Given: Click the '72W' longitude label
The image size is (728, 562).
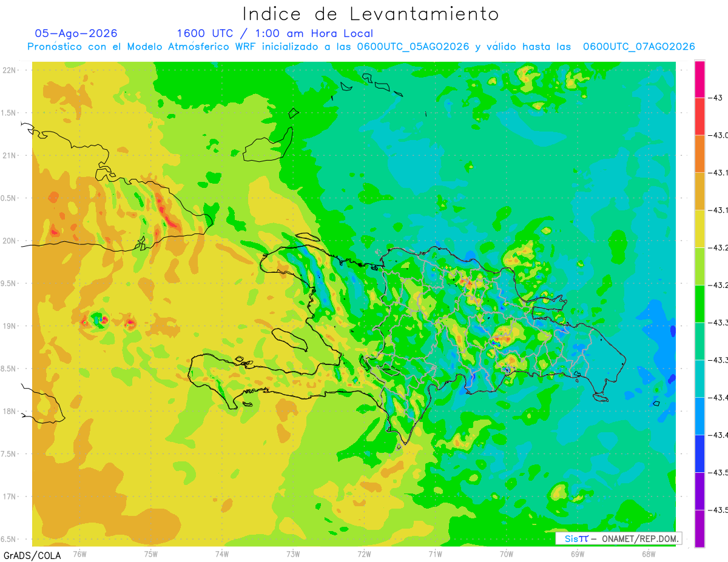Looking at the screenshot, I should point(364,554).
